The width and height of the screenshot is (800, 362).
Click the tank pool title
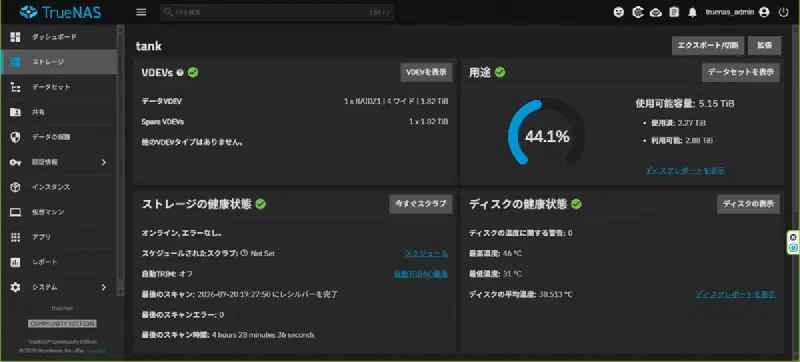point(148,46)
